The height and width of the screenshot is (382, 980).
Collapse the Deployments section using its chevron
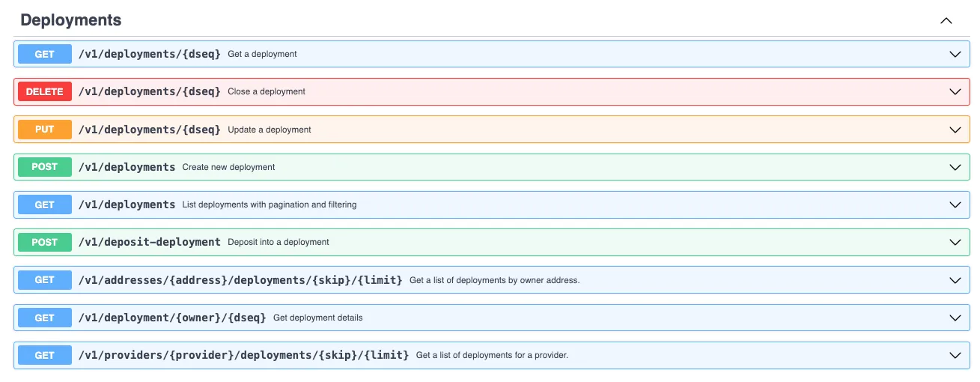[x=946, y=20]
